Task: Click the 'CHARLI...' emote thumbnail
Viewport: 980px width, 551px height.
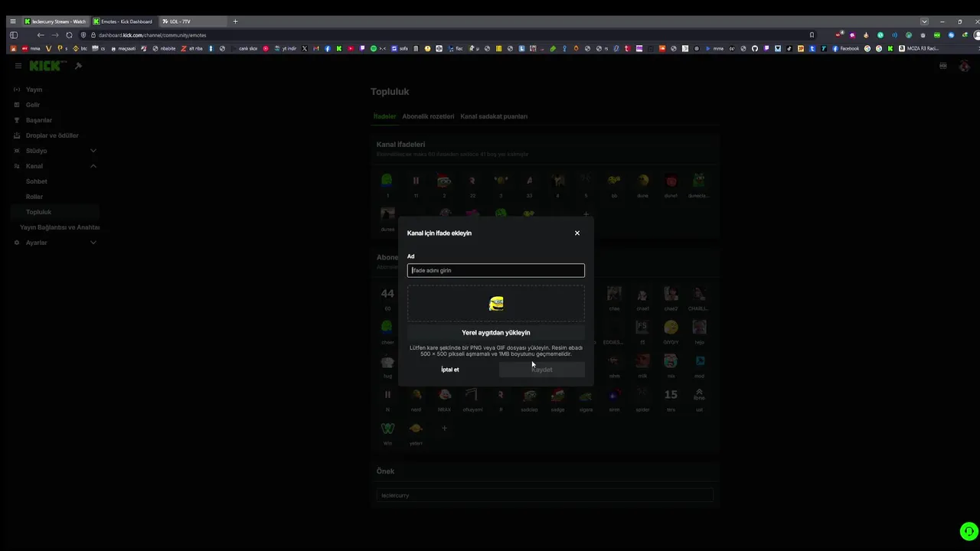Action: [x=699, y=294]
